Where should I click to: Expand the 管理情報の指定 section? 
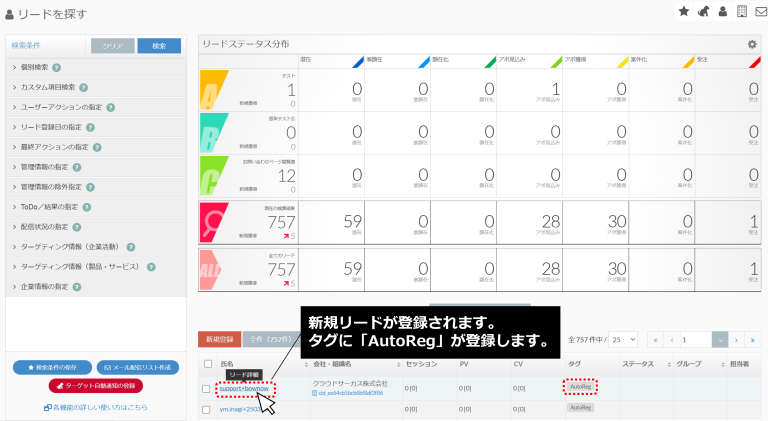[x=96, y=167]
